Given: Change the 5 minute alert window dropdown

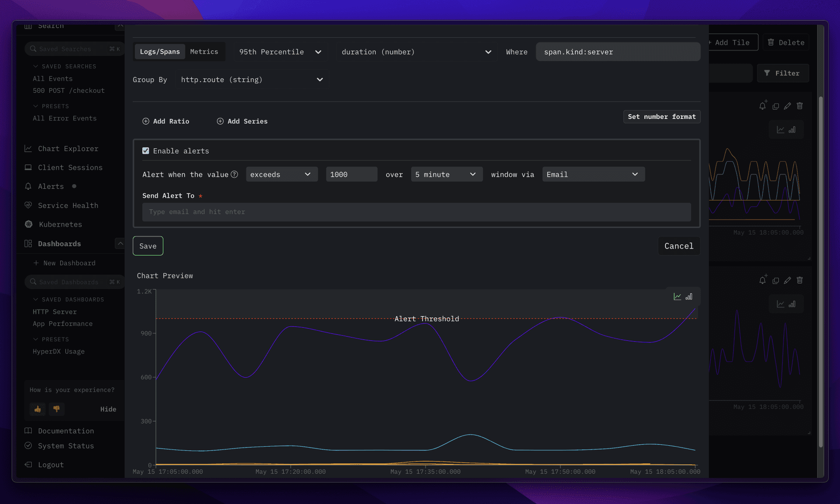Looking at the screenshot, I should pos(446,174).
